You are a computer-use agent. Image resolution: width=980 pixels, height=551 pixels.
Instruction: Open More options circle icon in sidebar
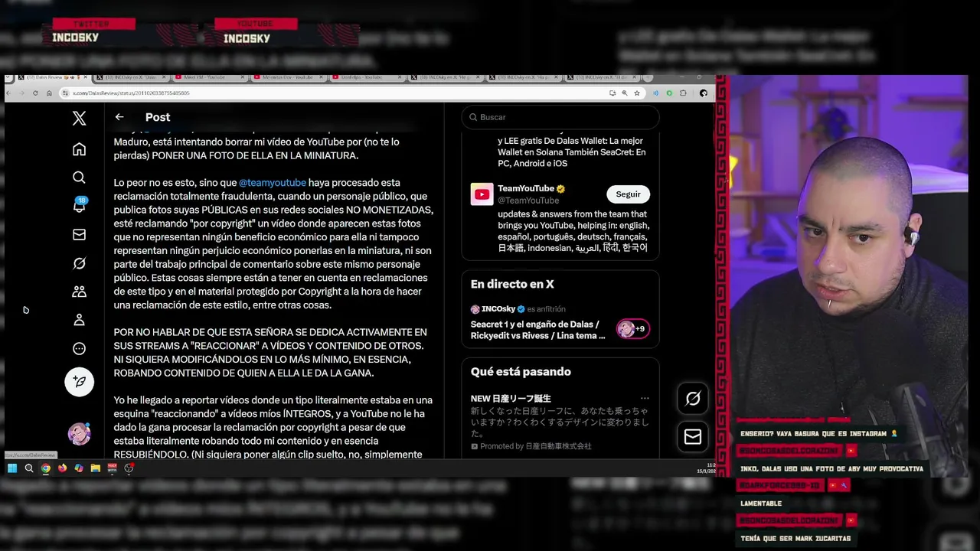click(79, 349)
